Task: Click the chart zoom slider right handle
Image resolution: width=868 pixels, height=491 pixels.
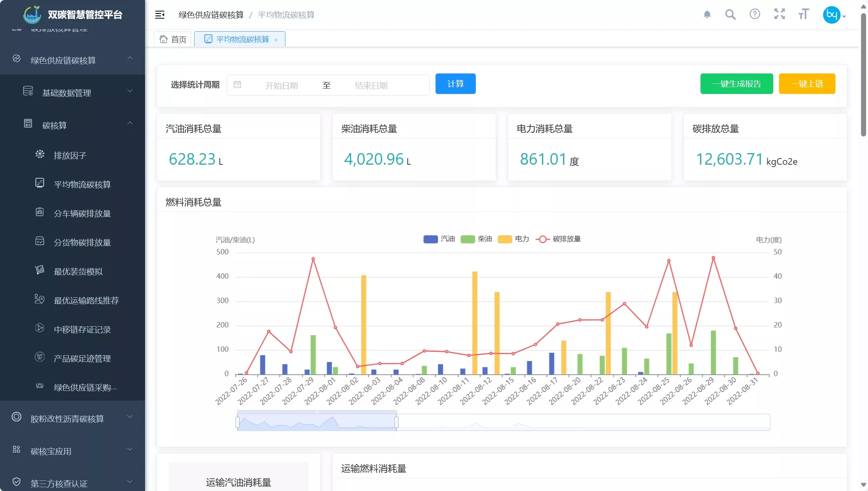Action: 396,422
